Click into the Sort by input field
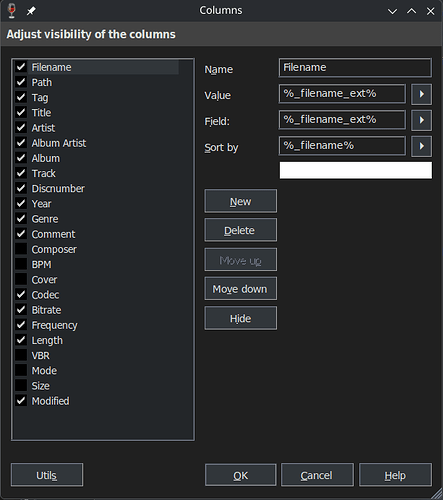The width and height of the screenshot is (443, 500). (342, 146)
